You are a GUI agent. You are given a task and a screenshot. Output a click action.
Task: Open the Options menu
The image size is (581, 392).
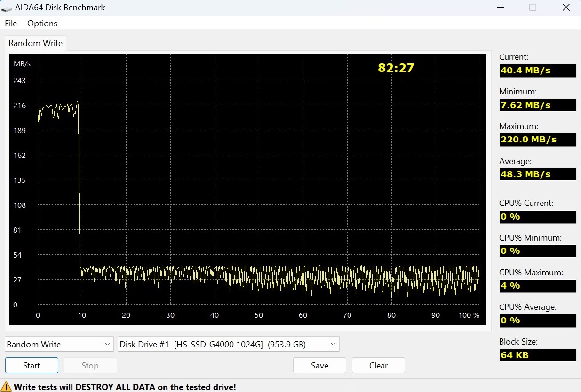coord(42,24)
